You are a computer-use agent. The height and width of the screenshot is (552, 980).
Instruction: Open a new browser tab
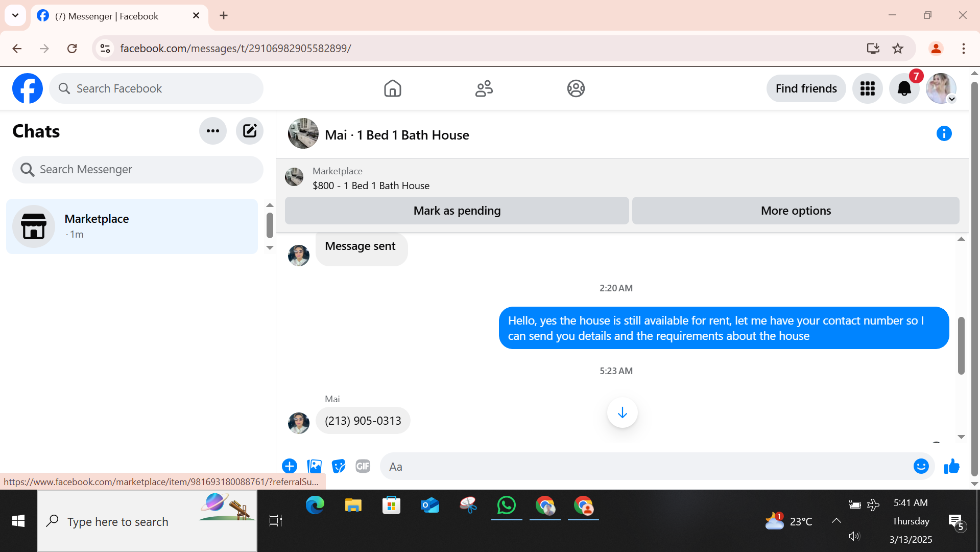click(x=223, y=15)
